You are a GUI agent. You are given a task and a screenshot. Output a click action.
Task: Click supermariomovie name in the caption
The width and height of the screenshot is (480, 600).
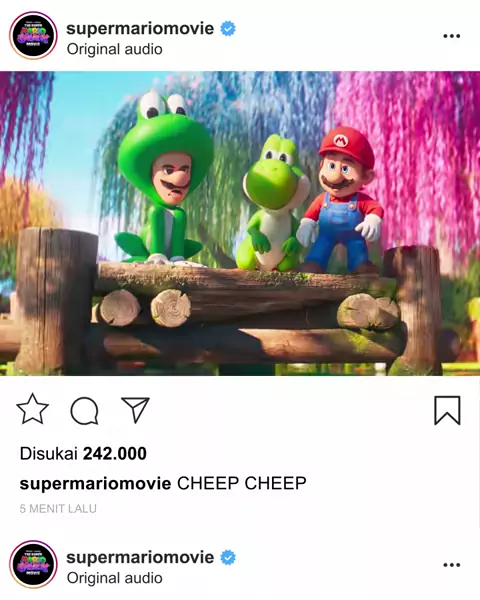[95, 483]
